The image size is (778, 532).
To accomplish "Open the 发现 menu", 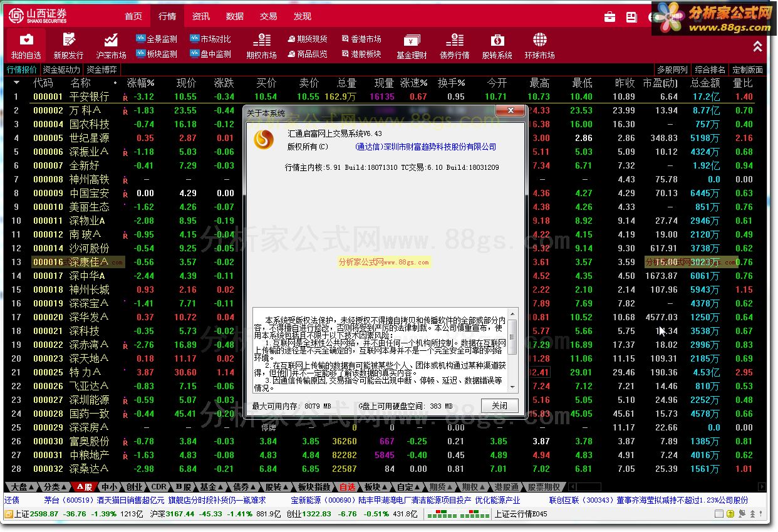I will click(303, 16).
